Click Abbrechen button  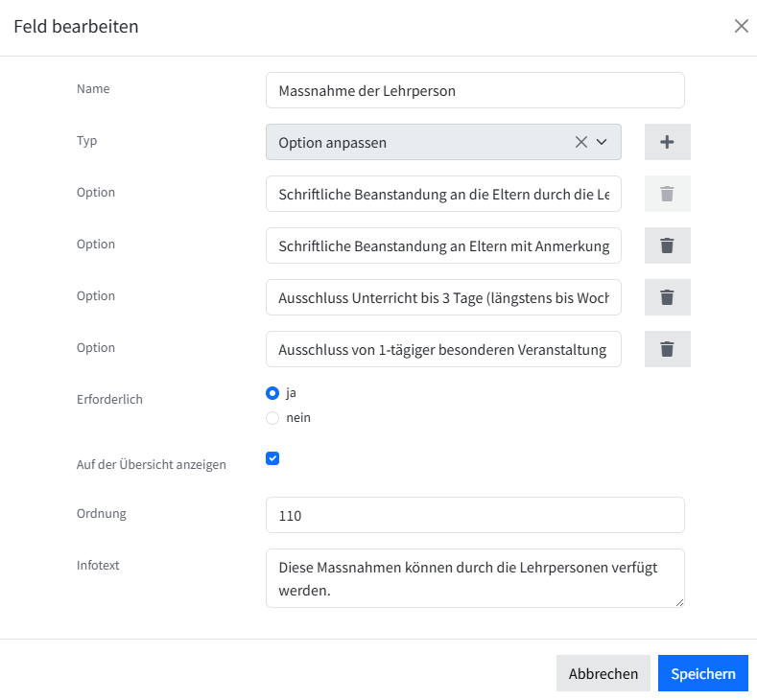603,673
